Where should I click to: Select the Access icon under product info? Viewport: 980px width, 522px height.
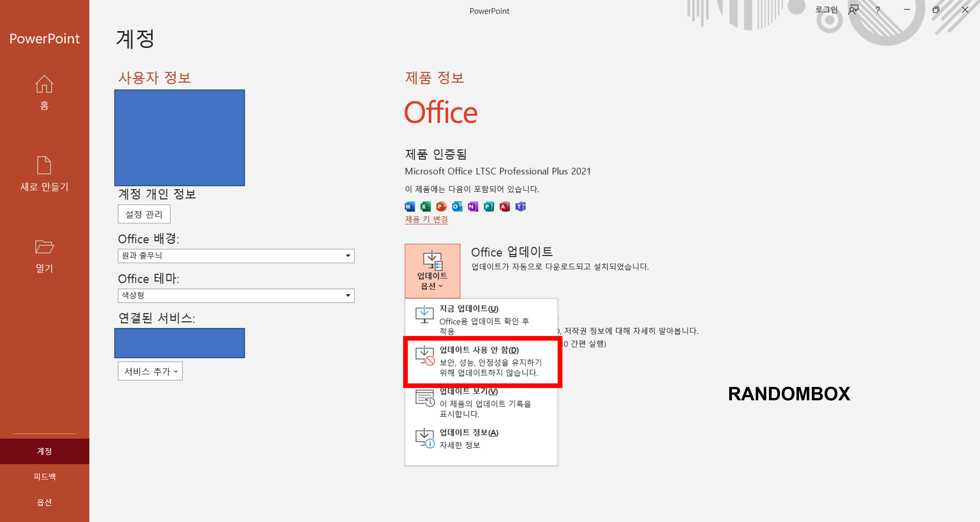pyautogui.click(x=505, y=206)
